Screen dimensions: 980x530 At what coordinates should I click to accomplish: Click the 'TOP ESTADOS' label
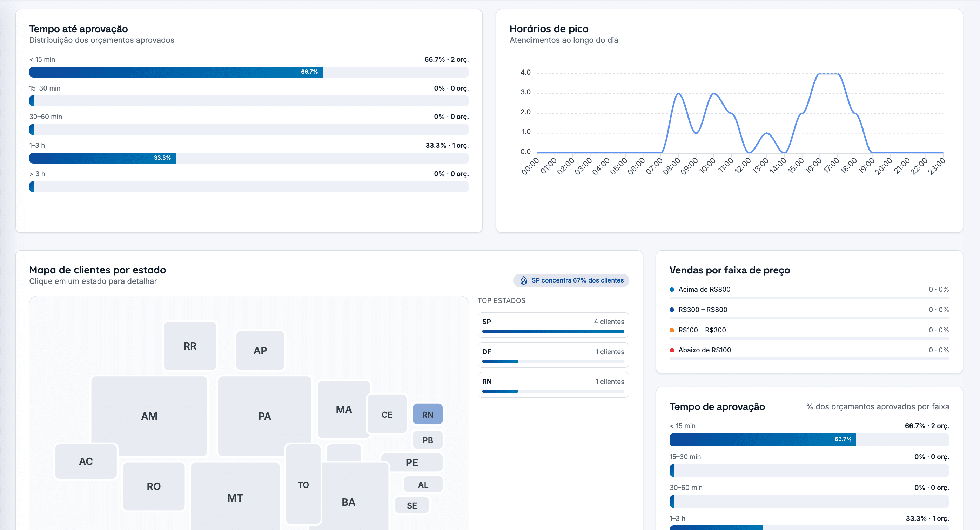coord(502,301)
